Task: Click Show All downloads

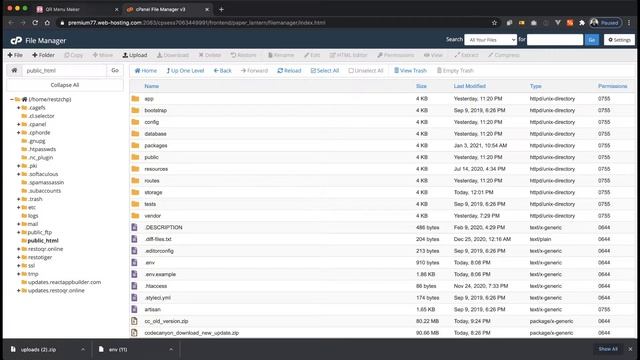Action: coord(608,349)
